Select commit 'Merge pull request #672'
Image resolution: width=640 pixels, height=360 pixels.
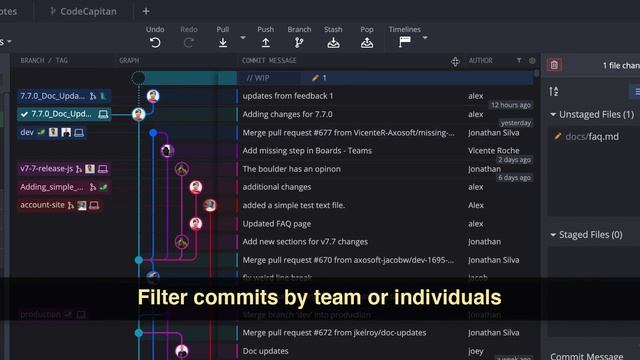[x=334, y=333]
